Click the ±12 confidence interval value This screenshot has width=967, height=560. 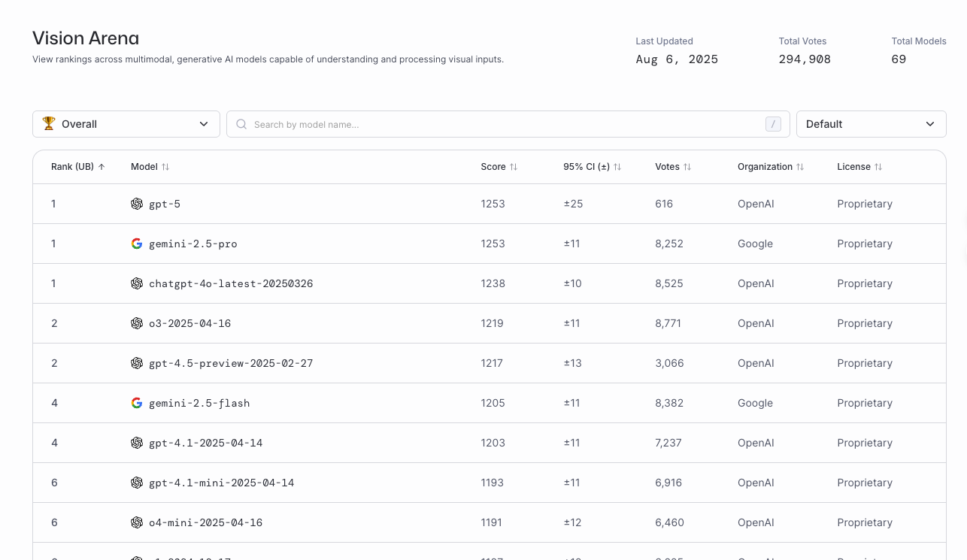point(572,522)
